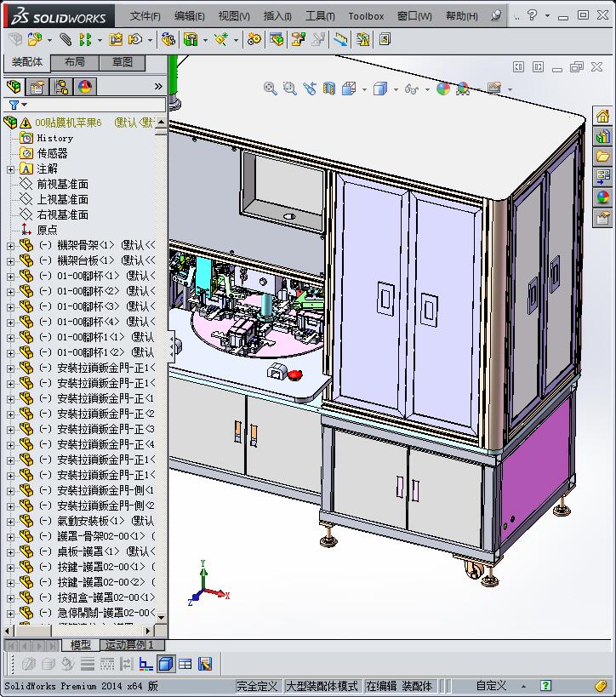Click the Smart Fasteners icon
Screen dimensions: 616x697
coord(116,39)
